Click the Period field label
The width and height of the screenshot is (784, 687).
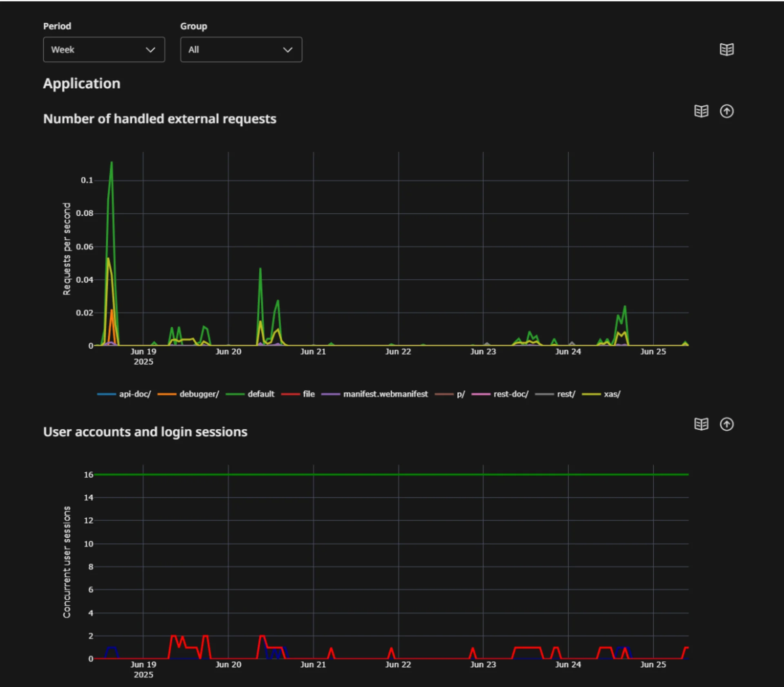57,26
